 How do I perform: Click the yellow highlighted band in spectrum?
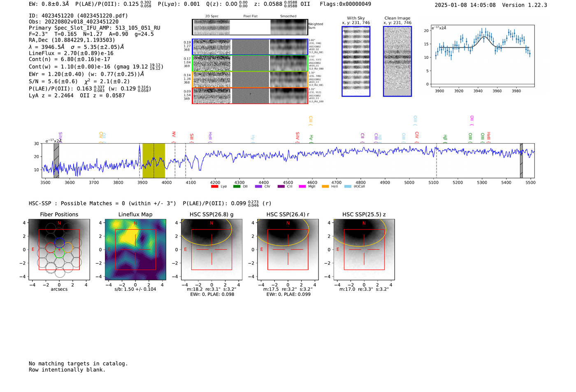[153, 160]
